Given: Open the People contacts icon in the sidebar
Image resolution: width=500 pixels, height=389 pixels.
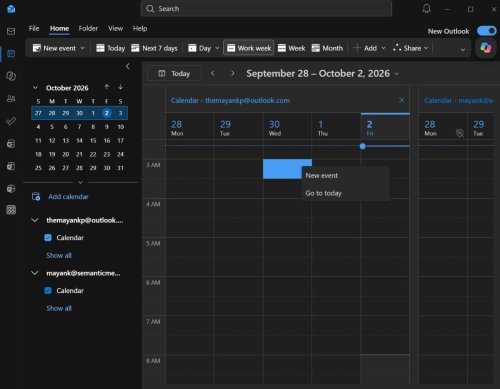Looking at the screenshot, I should tap(11, 99).
